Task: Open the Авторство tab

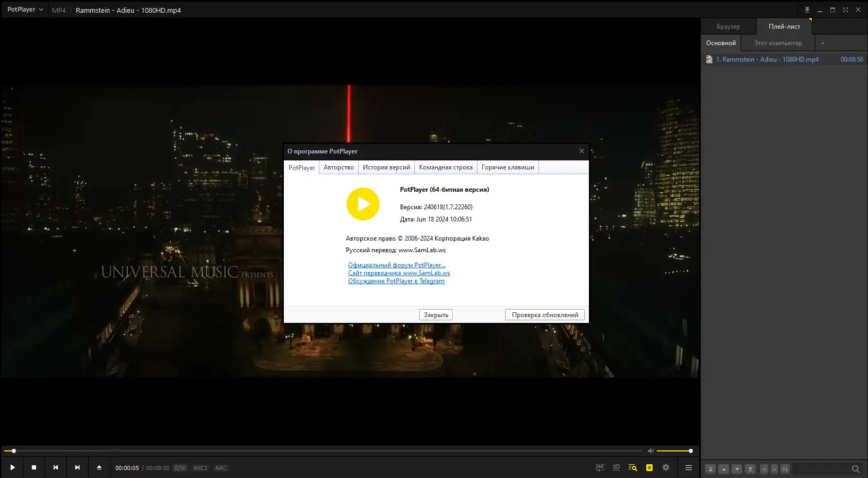Action: (x=338, y=167)
